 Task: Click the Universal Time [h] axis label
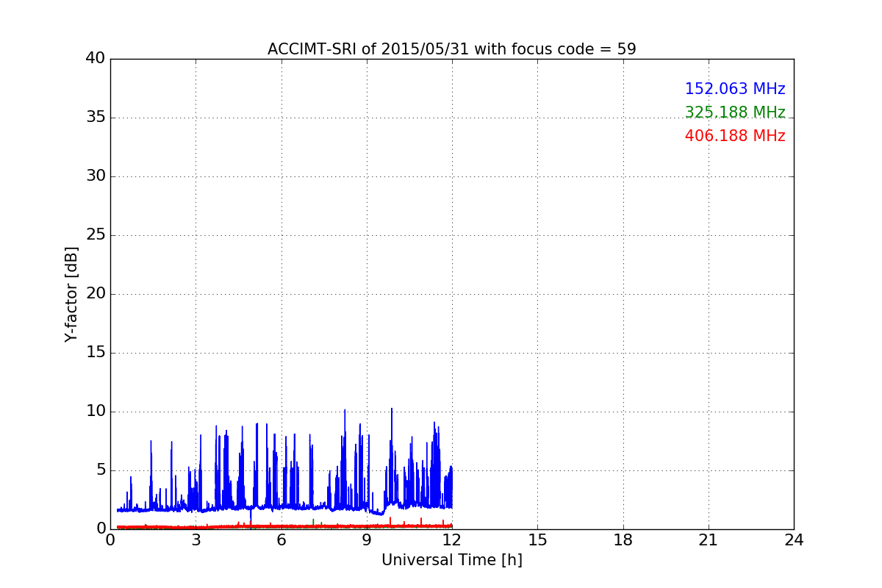click(x=452, y=560)
